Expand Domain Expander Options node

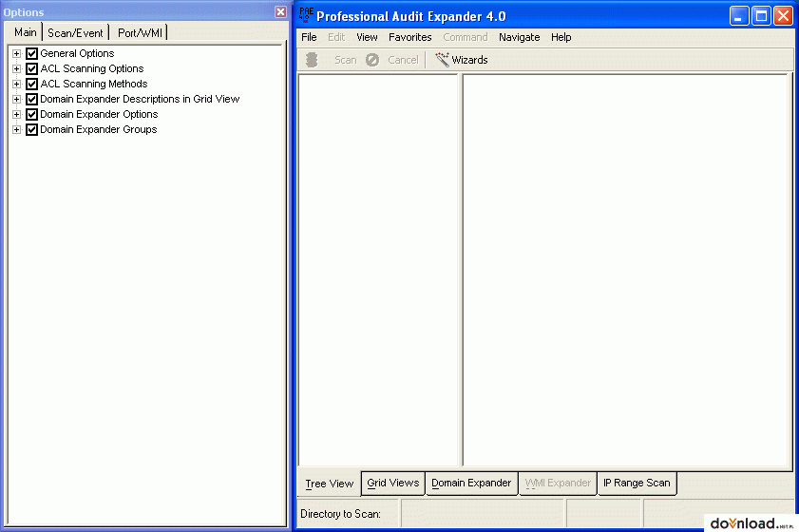pos(17,115)
